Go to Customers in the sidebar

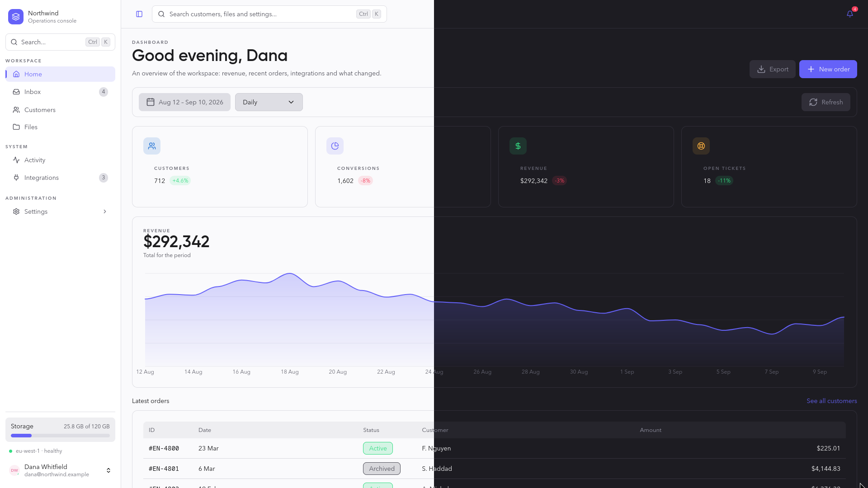coord(61,110)
